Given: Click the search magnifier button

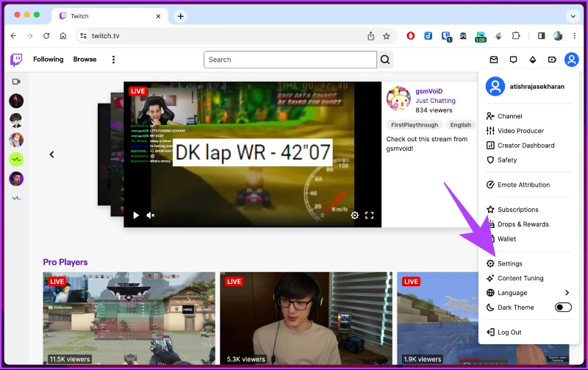Looking at the screenshot, I should click(385, 60).
